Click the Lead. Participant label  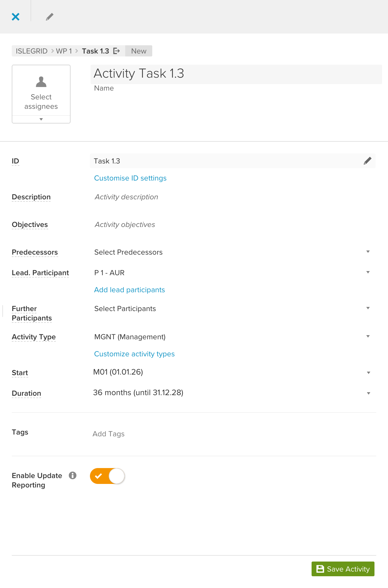pos(40,273)
